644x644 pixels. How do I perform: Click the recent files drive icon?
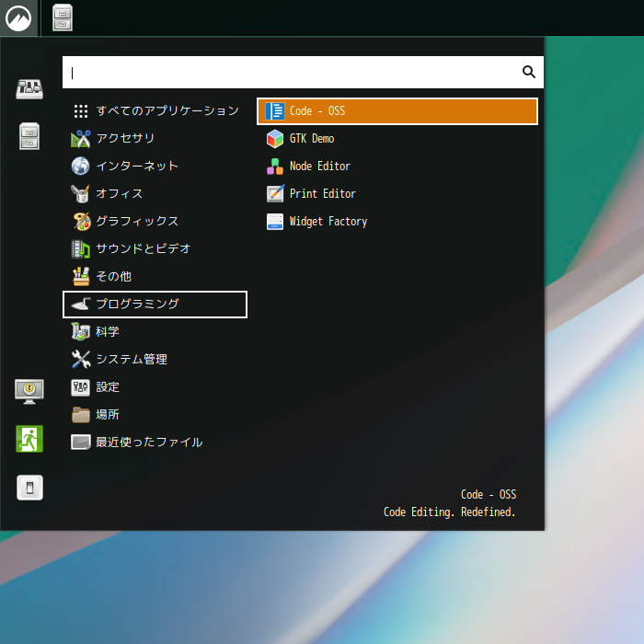point(81,443)
